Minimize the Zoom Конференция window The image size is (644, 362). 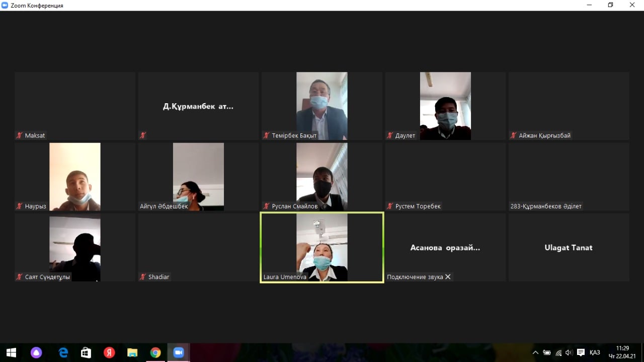click(x=589, y=5)
